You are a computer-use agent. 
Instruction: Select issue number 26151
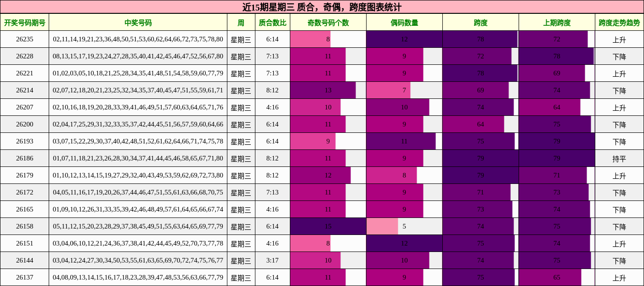pyautogui.click(x=25, y=243)
